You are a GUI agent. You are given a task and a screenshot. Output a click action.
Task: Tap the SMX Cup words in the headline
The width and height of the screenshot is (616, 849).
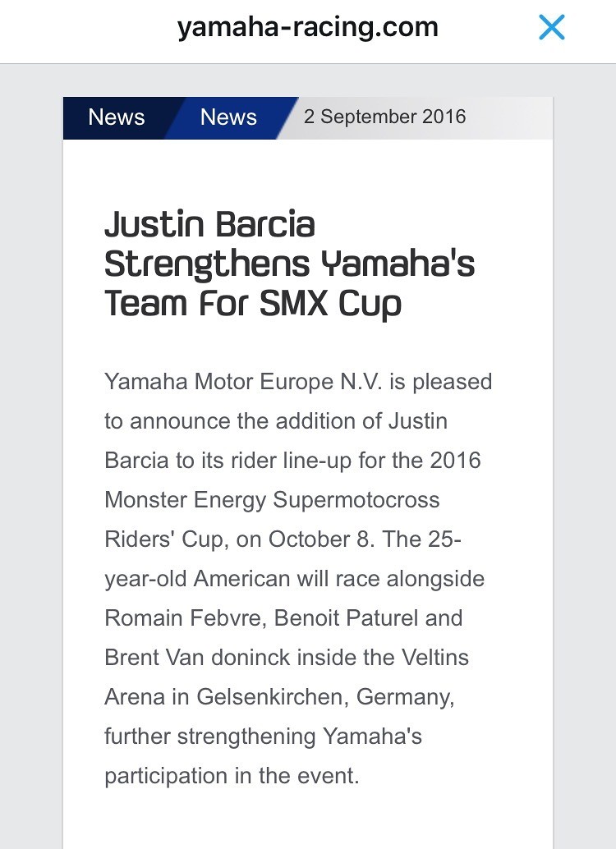tap(330, 304)
